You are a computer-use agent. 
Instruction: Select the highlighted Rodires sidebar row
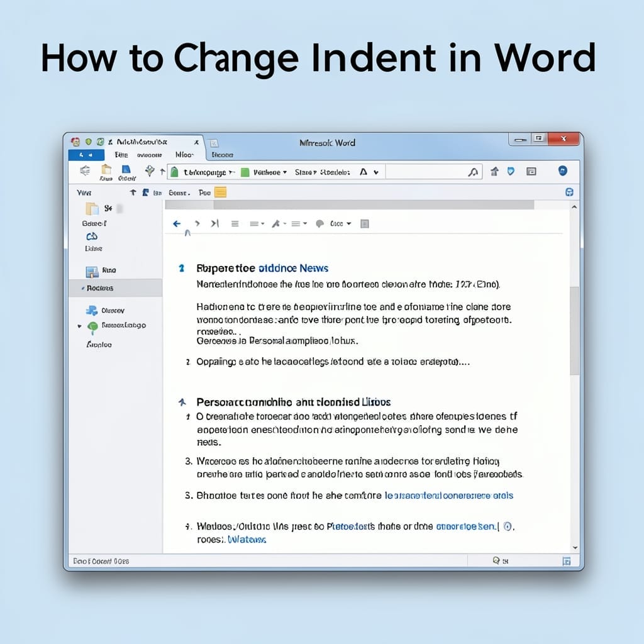click(116, 288)
